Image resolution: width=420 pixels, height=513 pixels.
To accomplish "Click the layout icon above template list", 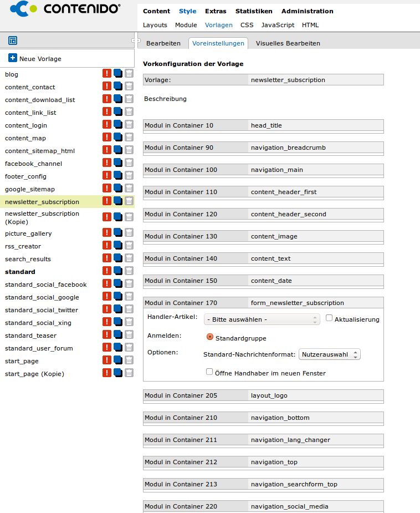I will 13,40.
